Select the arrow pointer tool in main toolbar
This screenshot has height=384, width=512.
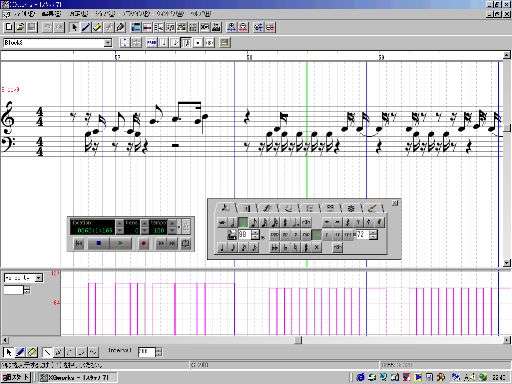point(74,27)
